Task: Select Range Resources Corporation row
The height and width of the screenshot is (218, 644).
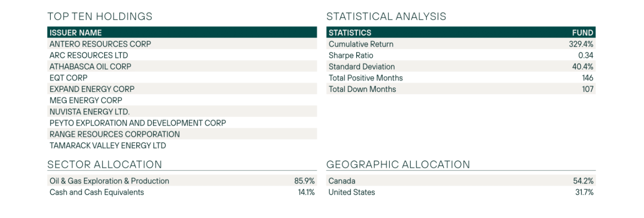Action: (182, 134)
